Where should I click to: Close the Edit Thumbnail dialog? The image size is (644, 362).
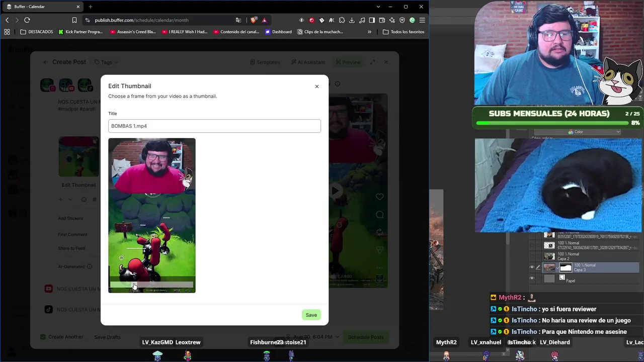click(x=317, y=86)
